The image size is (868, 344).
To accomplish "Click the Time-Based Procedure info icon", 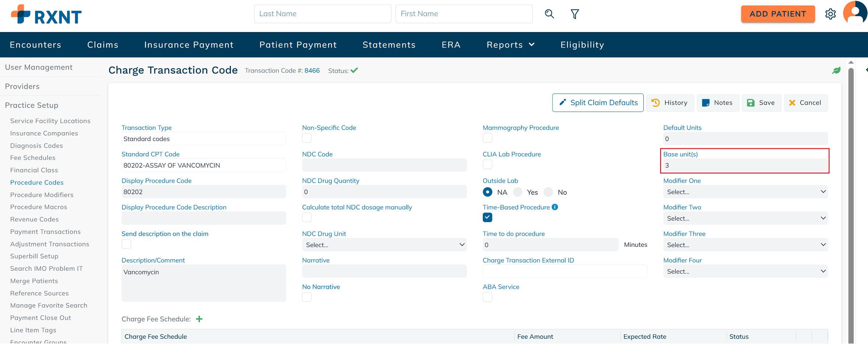I will tap(555, 207).
